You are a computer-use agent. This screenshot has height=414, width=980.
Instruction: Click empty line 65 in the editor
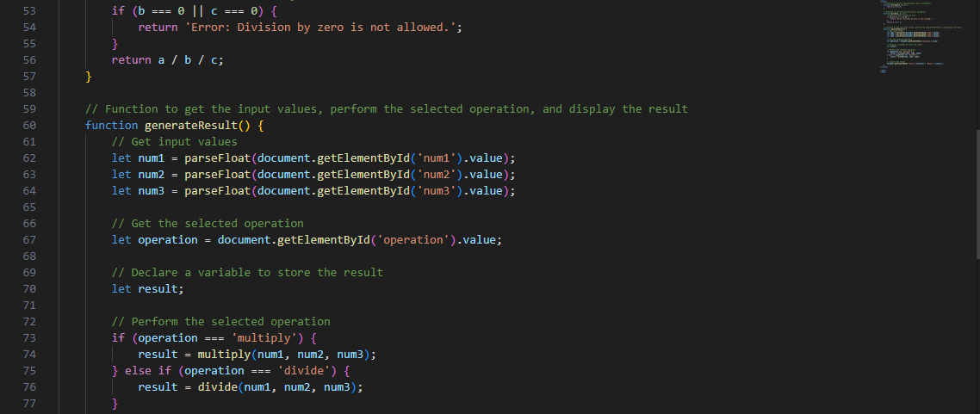point(437,207)
